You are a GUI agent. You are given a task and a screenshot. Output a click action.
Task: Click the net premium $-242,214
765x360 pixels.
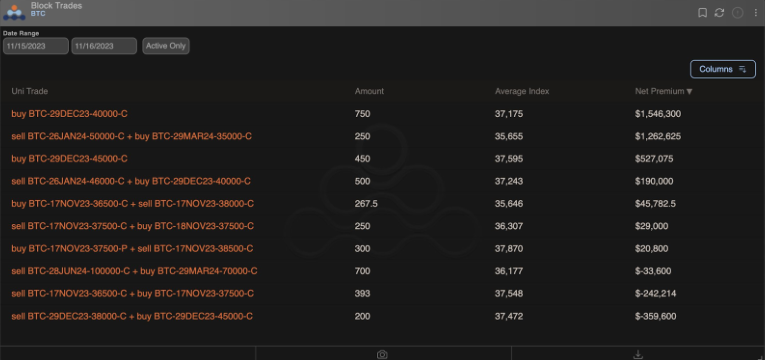(x=656, y=293)
